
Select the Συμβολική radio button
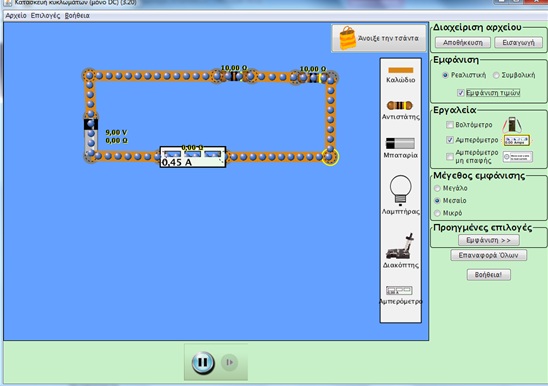tap(496, 75)
